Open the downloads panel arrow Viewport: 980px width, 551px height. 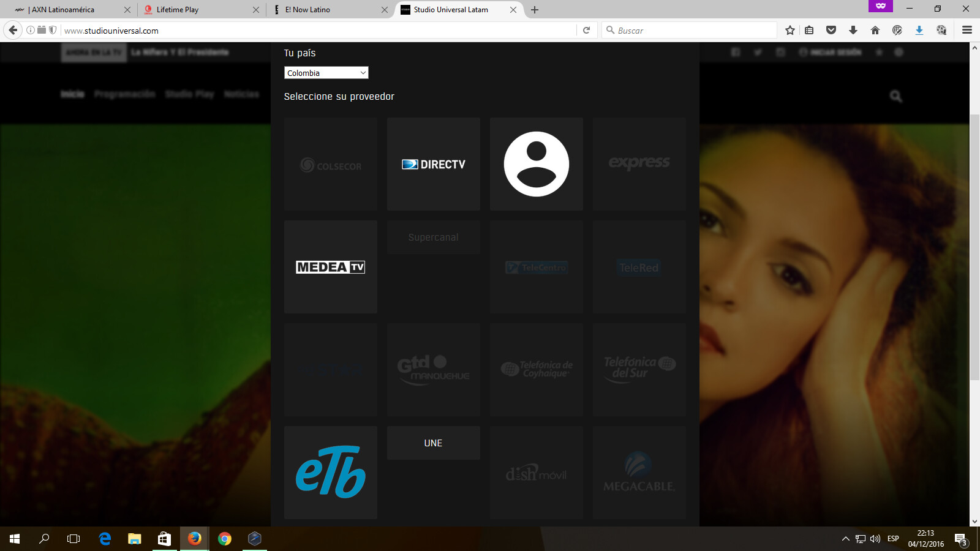click(x=853, y=30)
